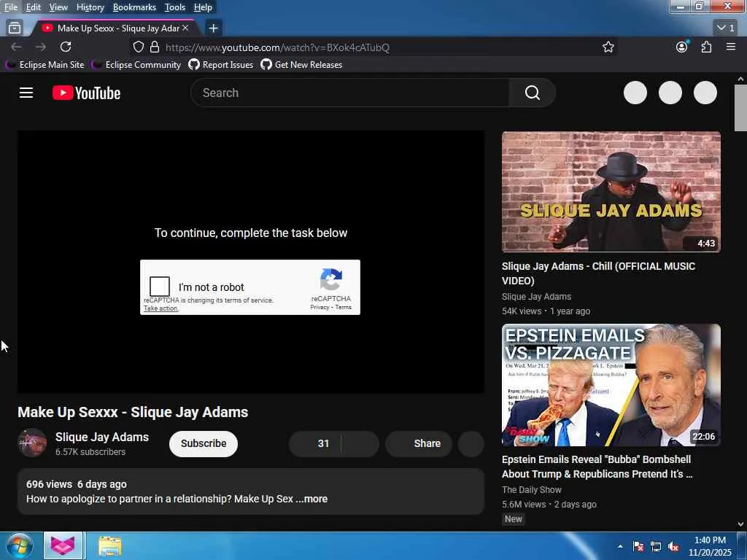This screenshot has width=747, height=560.
Task: Subscribe to Slique Jay Adams
Action: click(x=204, y=443)
